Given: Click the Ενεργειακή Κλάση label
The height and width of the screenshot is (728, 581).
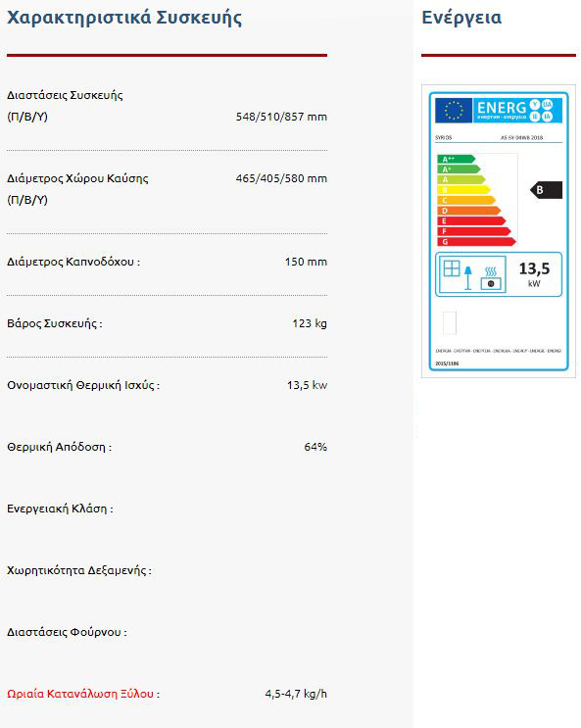Looking at the screenshot, I should click(60, 509).
